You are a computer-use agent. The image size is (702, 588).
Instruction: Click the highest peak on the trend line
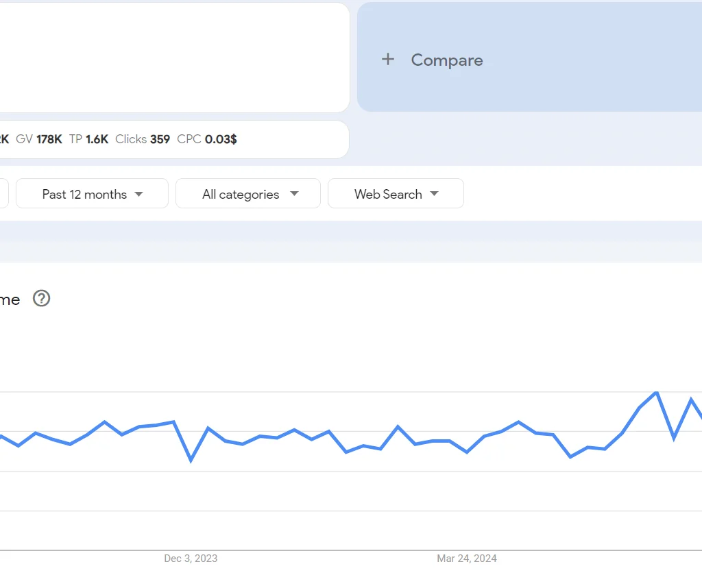[655, 393]
